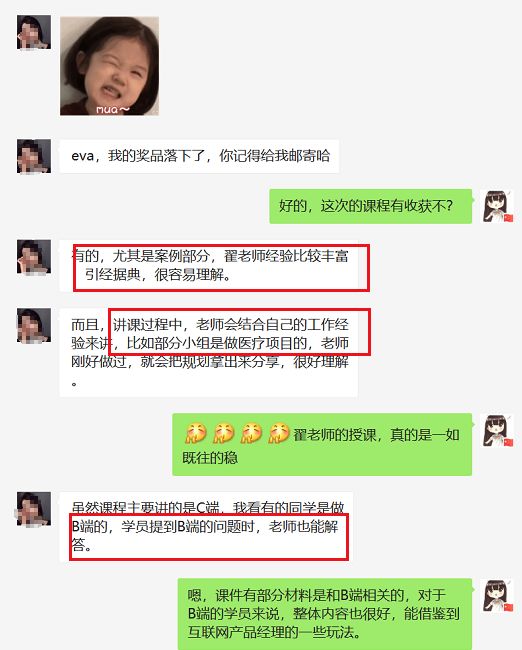Select message '引经据典，很容易理解'
The width and height of the screenshot is (522, 650).
209,265
